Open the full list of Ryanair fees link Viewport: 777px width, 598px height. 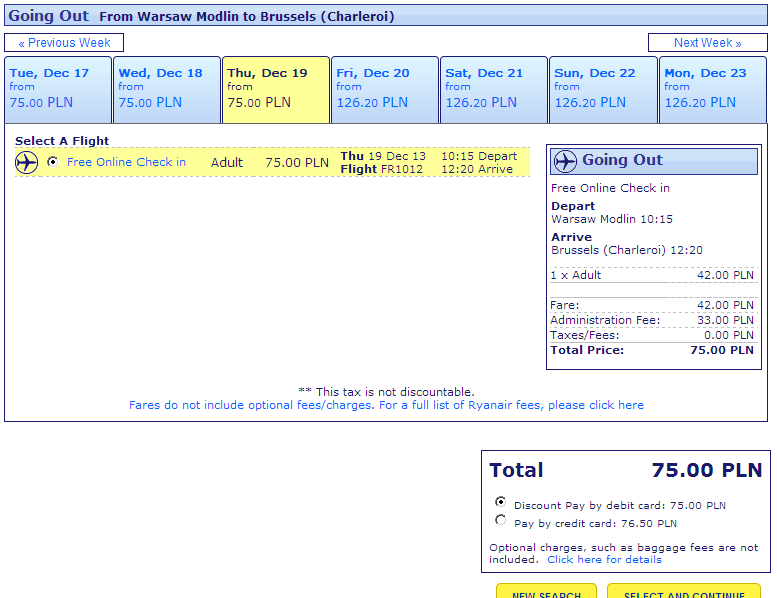[x=386, y=405]
